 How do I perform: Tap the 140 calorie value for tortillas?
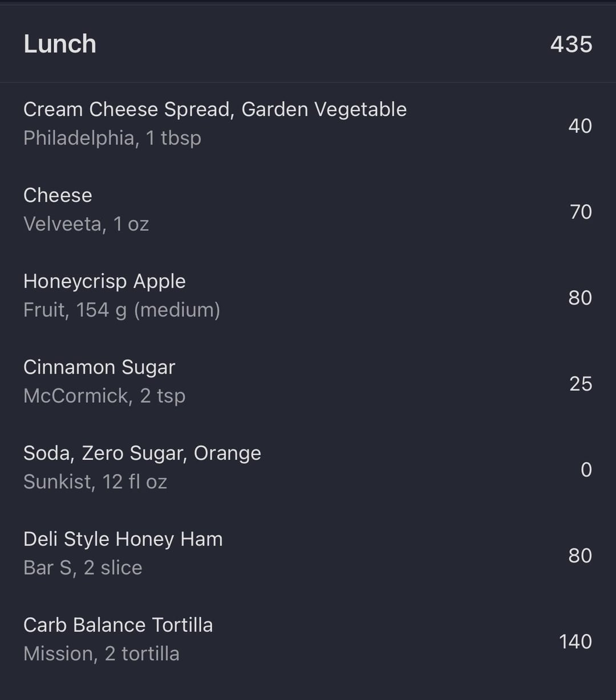pos(576,641)
